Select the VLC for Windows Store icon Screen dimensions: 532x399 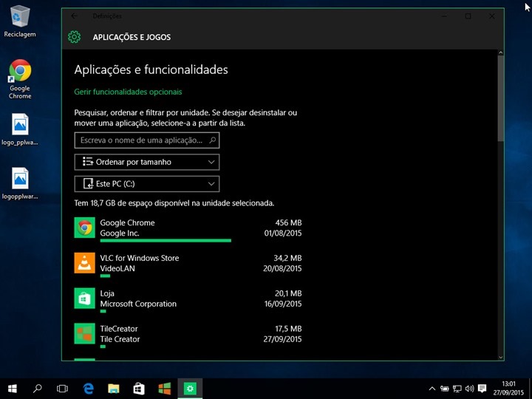click(x=84, y=262)
